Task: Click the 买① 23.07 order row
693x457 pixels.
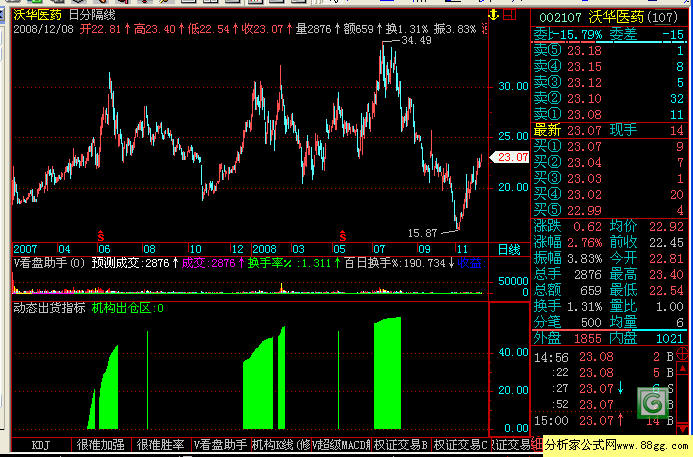Action: [x=609, y=146]
